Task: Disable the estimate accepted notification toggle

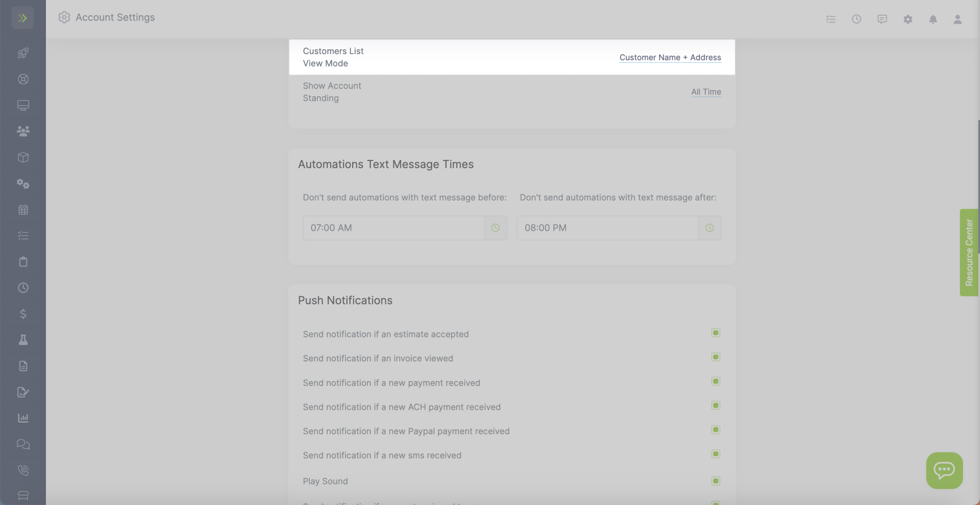Action: pos(715,333)
